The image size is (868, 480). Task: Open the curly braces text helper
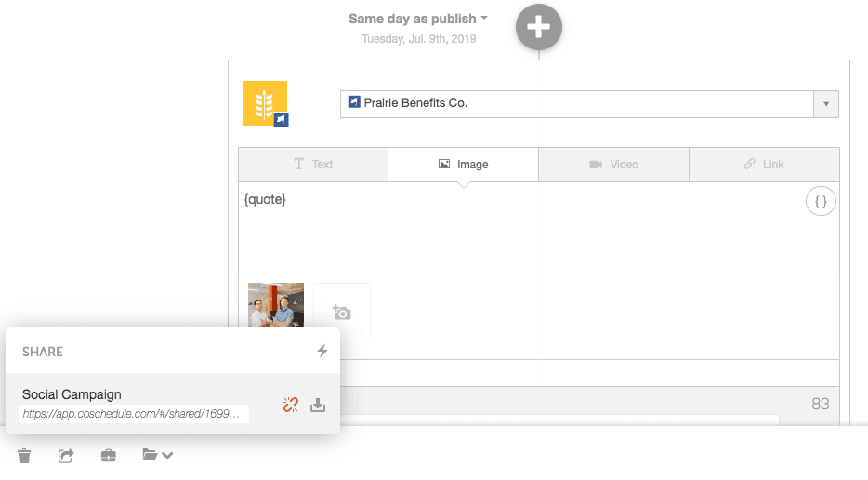821,202
